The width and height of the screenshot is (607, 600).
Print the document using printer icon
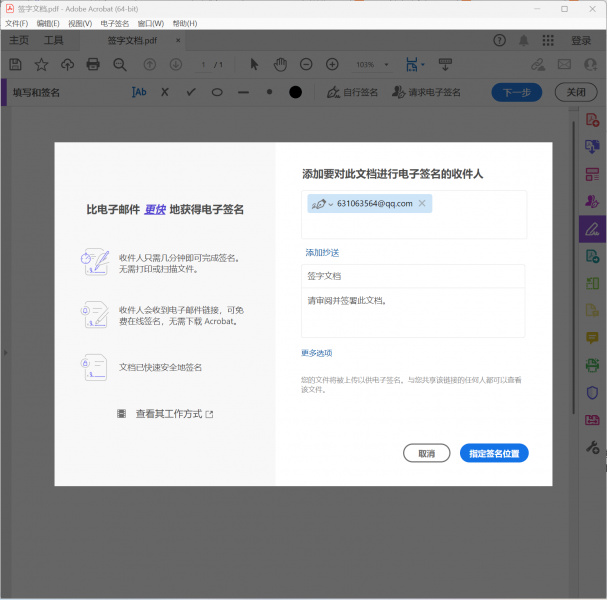pyautogui.click(x=93, y=64)
